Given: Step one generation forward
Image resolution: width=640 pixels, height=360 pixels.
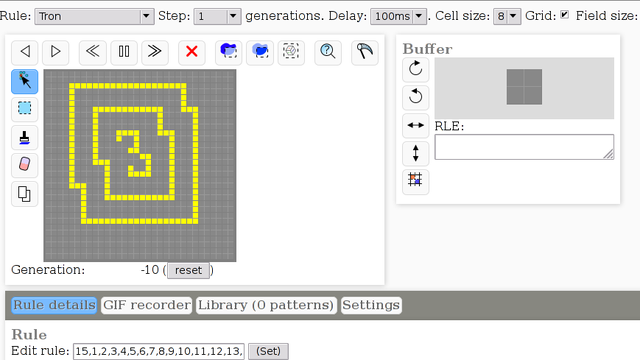Looking at the screenshot, I should (x=56, y=52).
